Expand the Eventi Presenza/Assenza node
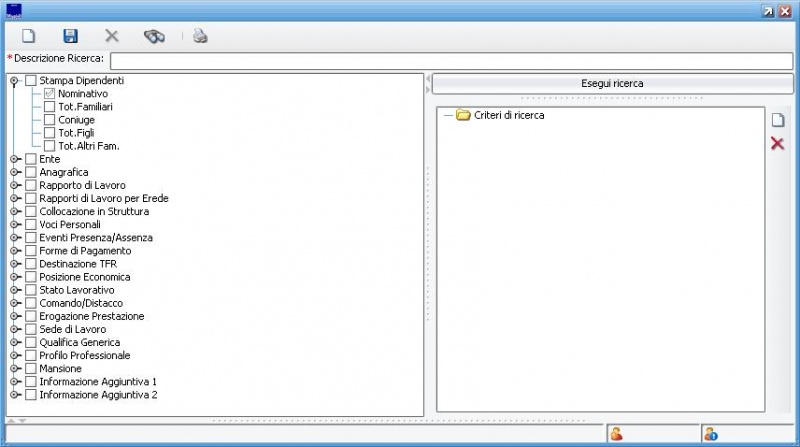 14,238
